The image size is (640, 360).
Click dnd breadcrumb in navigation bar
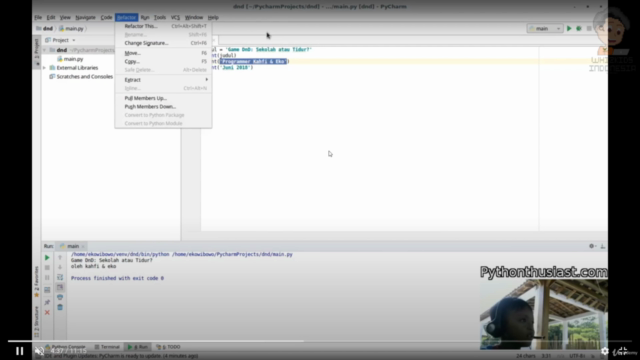[45, 29]
